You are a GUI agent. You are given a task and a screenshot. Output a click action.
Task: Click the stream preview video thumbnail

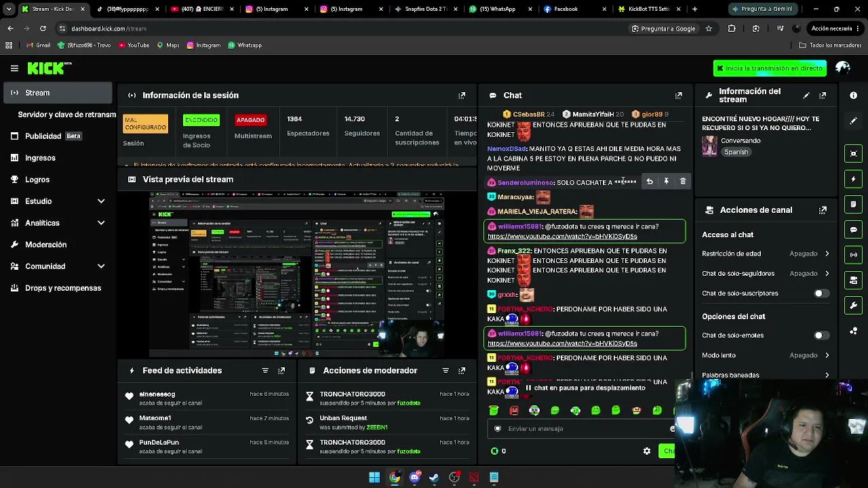(297, 274)
